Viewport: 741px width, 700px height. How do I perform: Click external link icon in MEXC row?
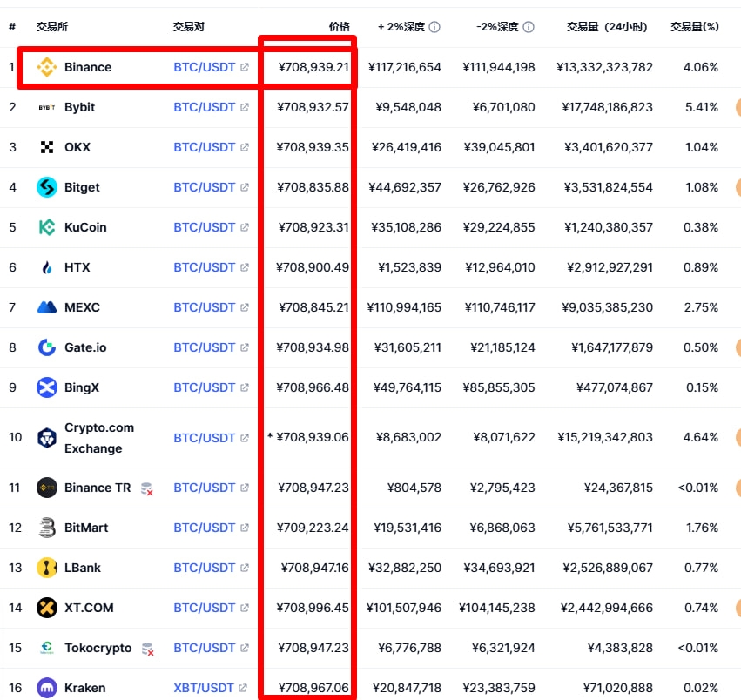245,307
